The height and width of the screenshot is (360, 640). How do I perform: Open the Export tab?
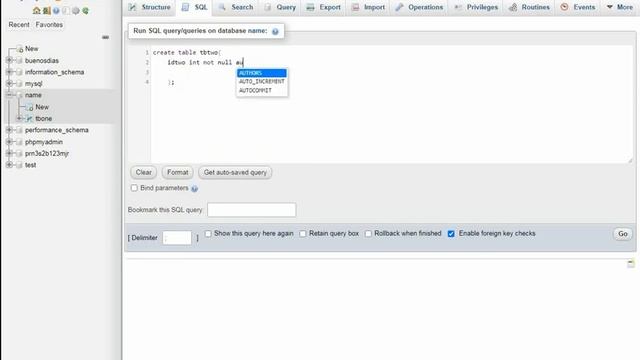point(324,7)
